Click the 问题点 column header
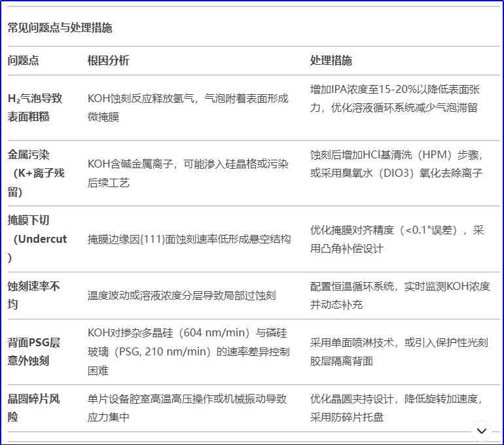The image size is (504, 445). (x=23, y=60)
